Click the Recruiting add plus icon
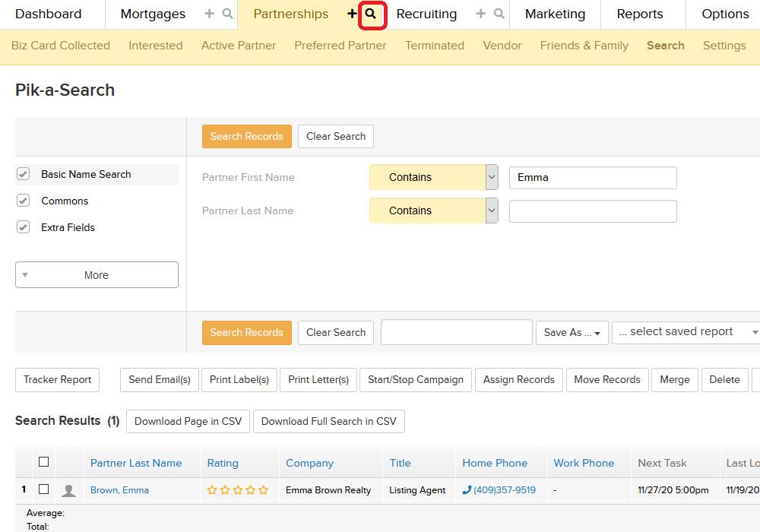Viewport: 760px width, 532px height. [480, 14]
